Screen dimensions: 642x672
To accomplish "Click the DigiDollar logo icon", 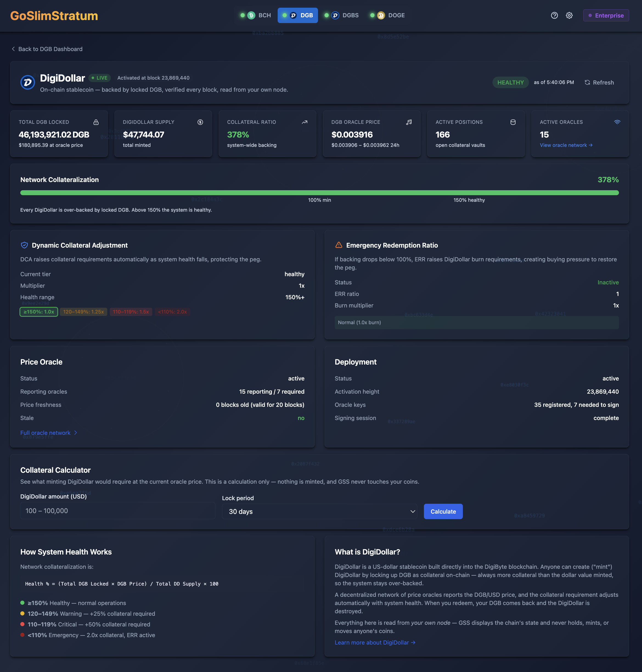I will 28,82.
